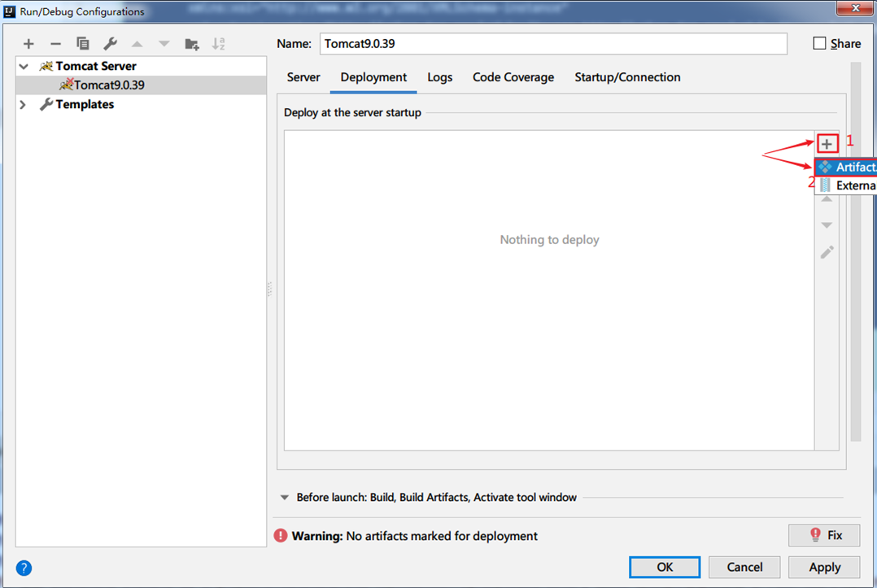This screenshot has height=588, width=877.
Task: Select the Templates tree label
Action: pyautogui.click(x=85, y=105)
